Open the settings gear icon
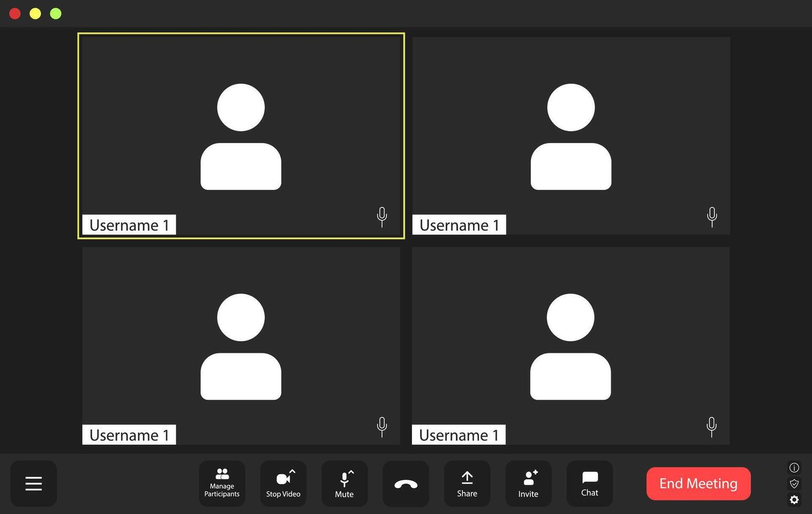Viewport: 812px width, 514px height. coord(794,500)
